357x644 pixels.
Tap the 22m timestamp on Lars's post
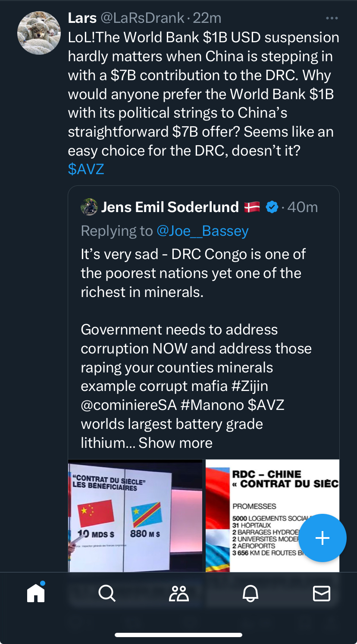(x=207, y=18)
